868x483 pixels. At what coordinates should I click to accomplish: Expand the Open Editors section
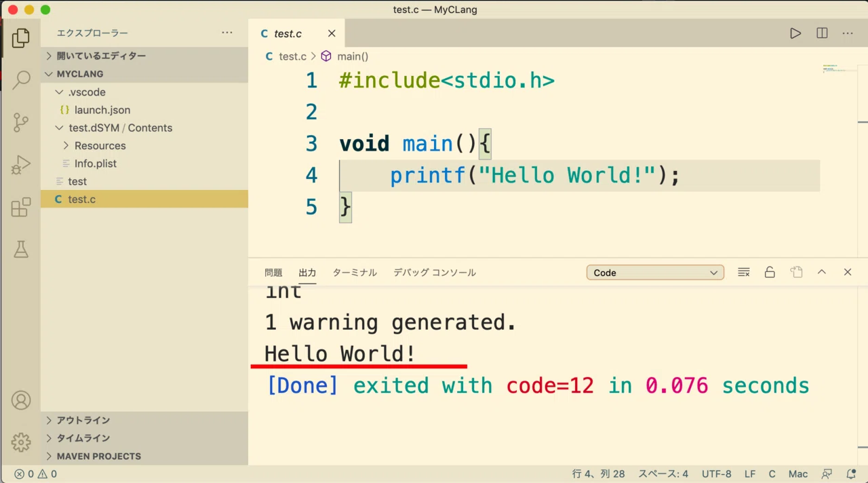pyautogui.click(x=144, y=56)
